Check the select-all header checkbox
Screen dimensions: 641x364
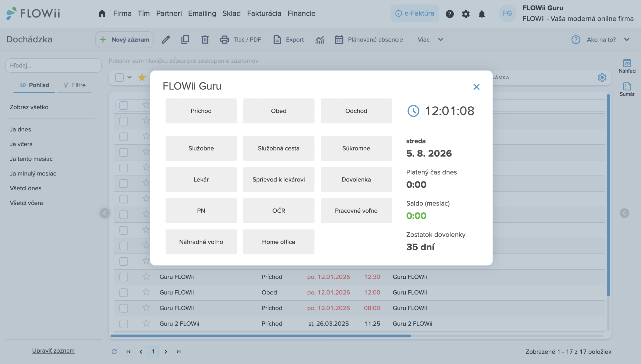(119, 77)
